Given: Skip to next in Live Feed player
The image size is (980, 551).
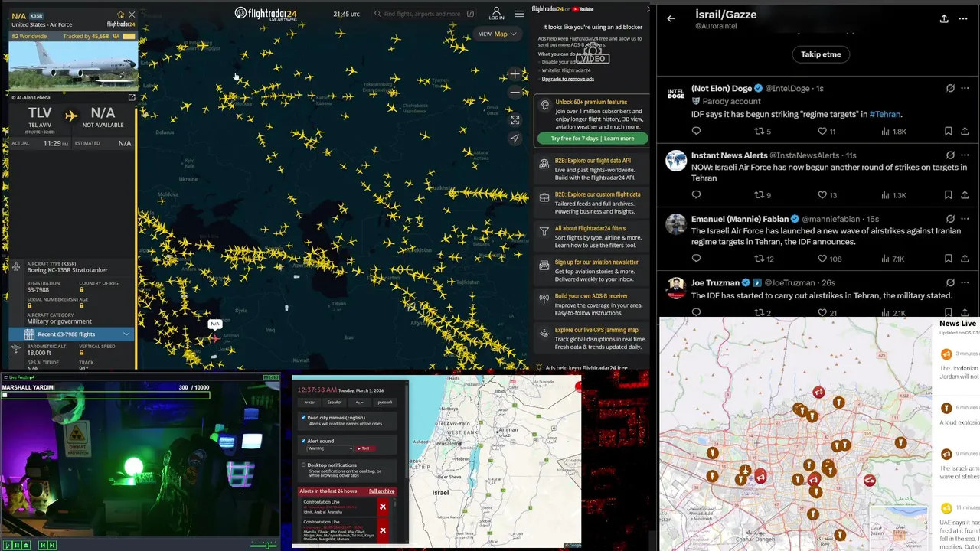Looking at the screenshot, I should (52, 545).
